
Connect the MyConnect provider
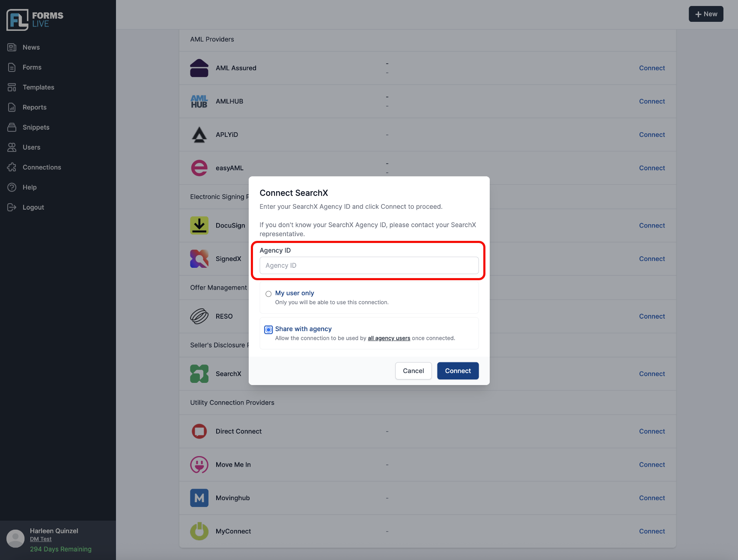click(x=652, y=531)
